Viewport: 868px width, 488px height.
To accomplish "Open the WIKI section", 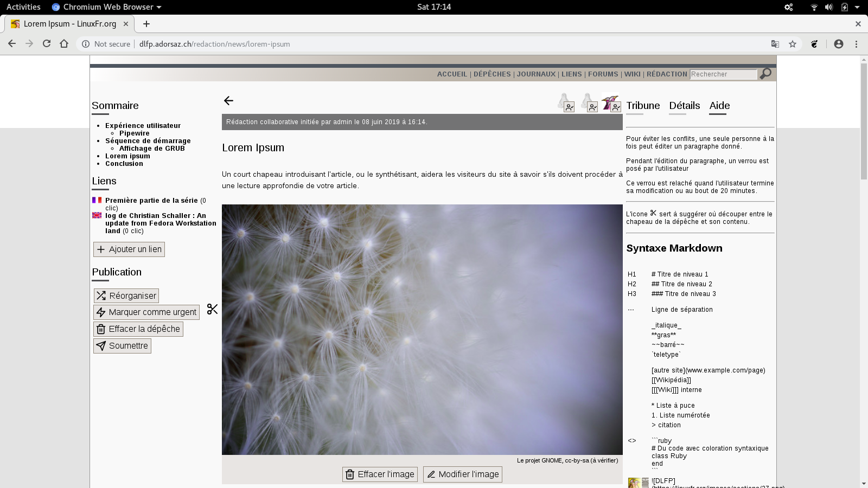I will [x=633, y=74].
